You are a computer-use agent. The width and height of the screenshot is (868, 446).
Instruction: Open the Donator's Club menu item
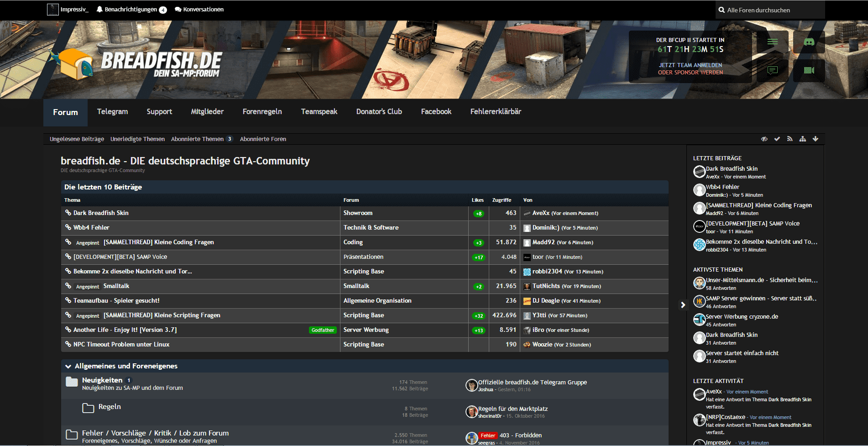(x=379, y=112)
